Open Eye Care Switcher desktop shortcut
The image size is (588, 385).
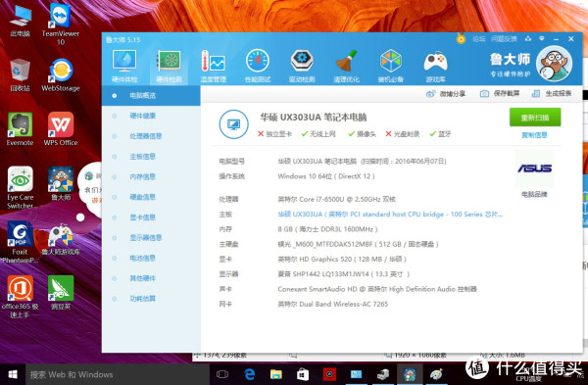[x=21, y=187]
